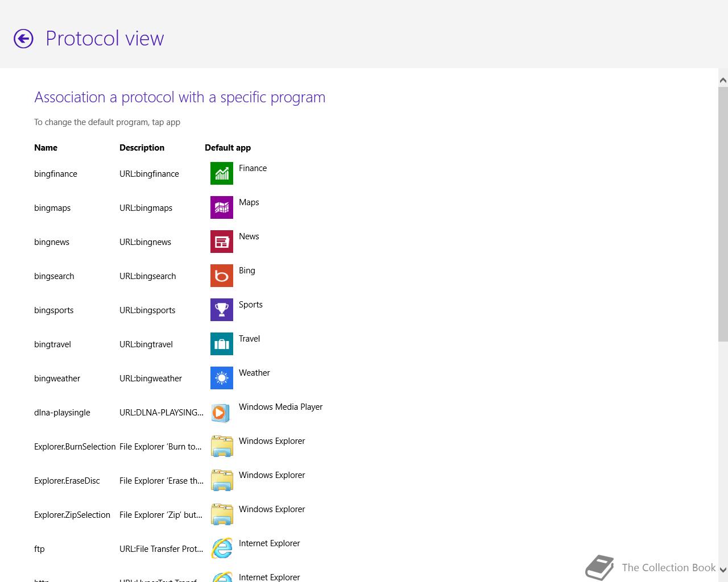Click the News app icon
The width and height of the screenshot is (728, 582).
point(222,242)
